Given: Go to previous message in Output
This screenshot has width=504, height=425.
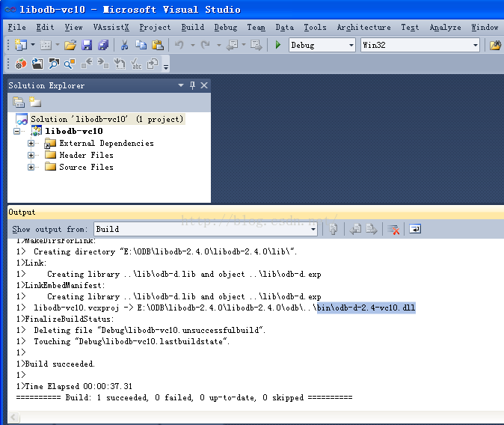Looking at the screenshot, I should 356,229.
